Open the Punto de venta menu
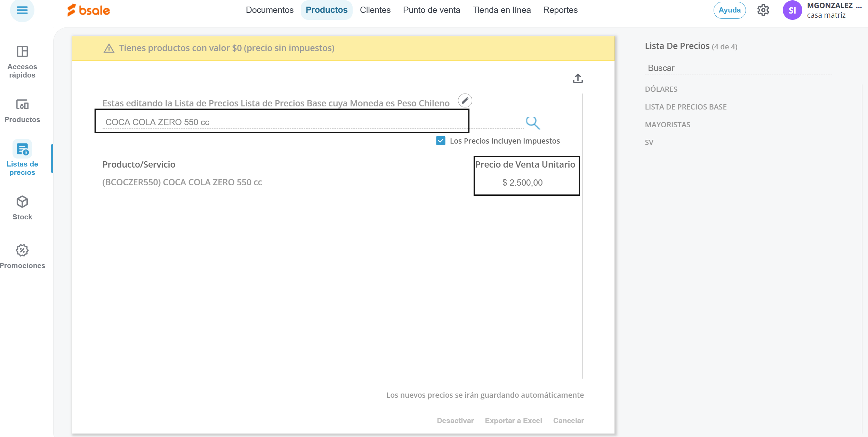 tap(431, 10)
